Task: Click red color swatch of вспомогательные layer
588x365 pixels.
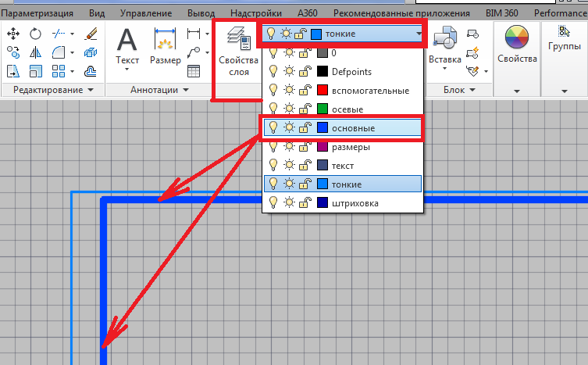Action: tap(323, 90)
